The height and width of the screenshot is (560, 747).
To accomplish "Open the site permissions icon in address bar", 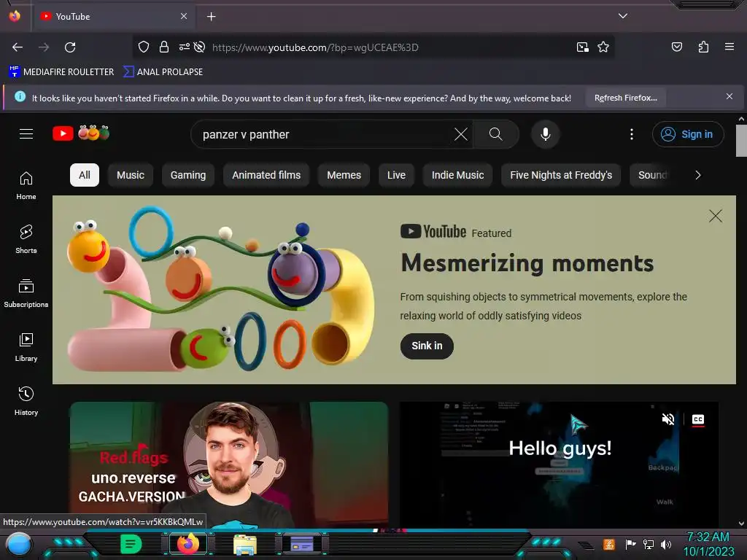I will tap(184, 47).
